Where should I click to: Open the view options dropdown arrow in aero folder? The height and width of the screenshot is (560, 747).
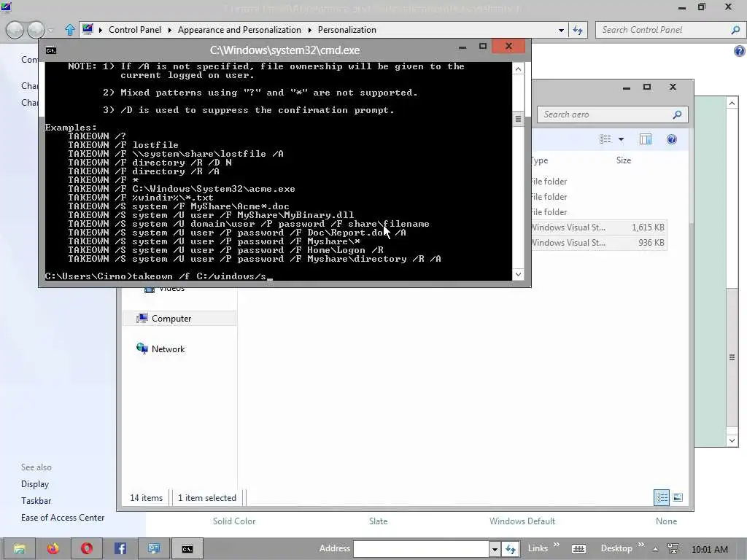point(621,139)
